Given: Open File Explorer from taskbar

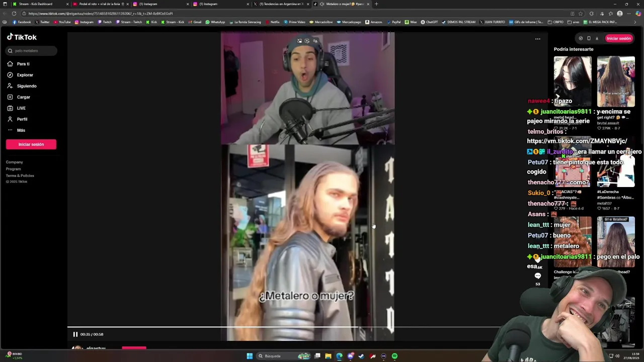Looking at the screenshot, I should (x=328, y=356).
